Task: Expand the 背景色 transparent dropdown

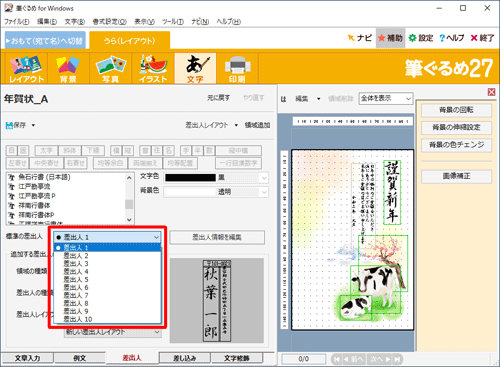Action: click(264, 192)
